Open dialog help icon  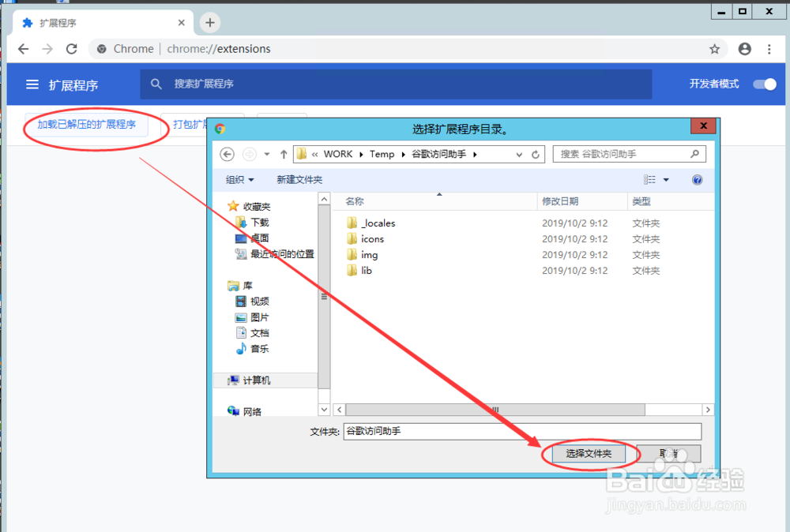(x=698, y=180)
